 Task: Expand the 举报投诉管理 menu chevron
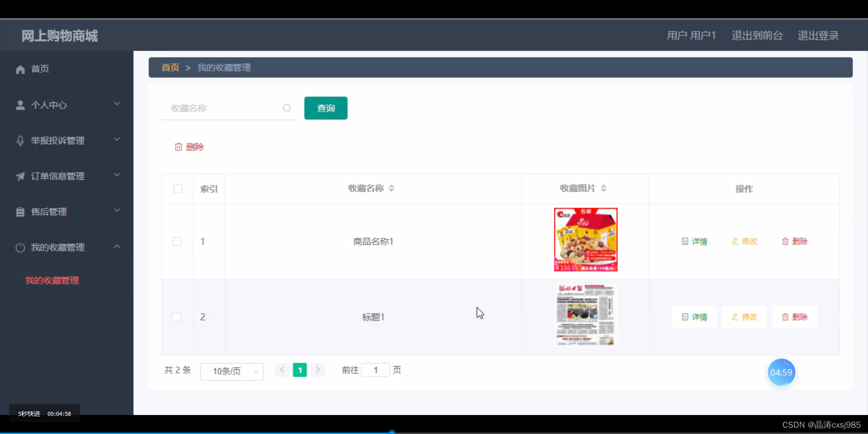[x=117, y=139]
